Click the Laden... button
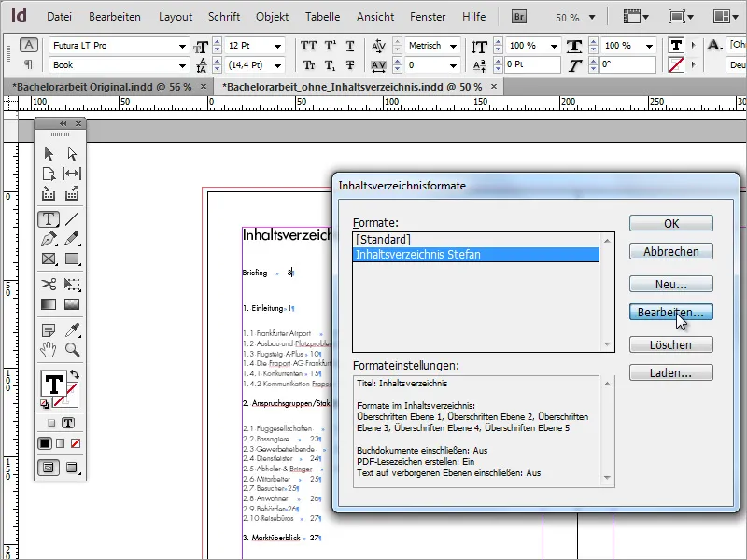Screen dimensions: 747x560 [x=670, y=372]
